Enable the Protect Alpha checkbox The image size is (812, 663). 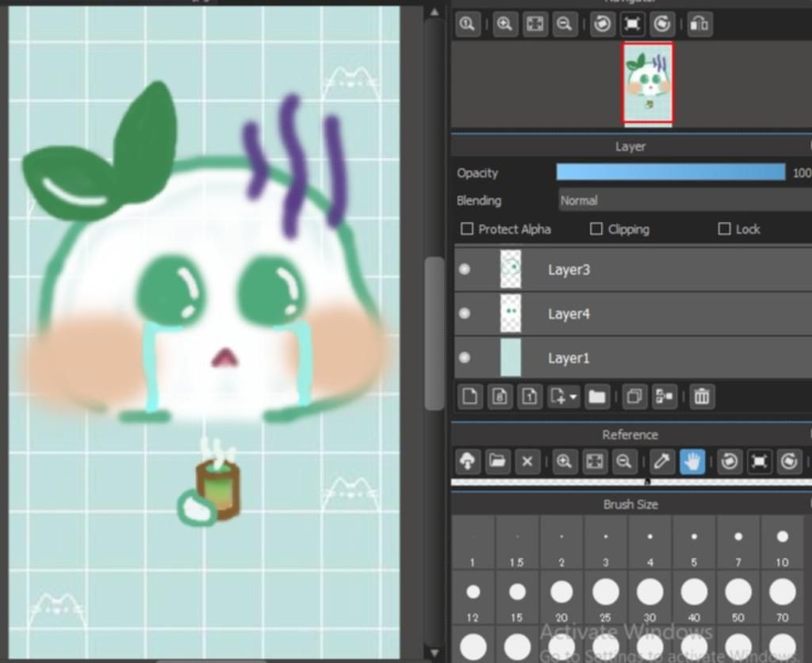(x=467, y=229)
